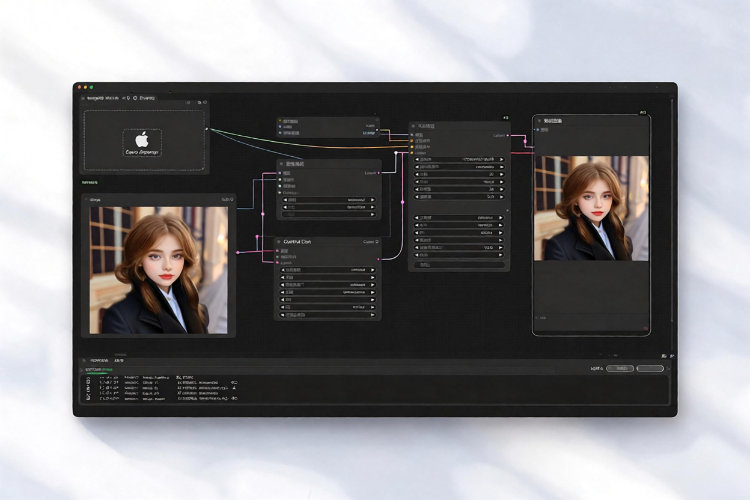The width and height of the screenshot is (750, 500).
Task: Click left arrow on the sampler node's first widget row
Action: click(x=417, y=159)
